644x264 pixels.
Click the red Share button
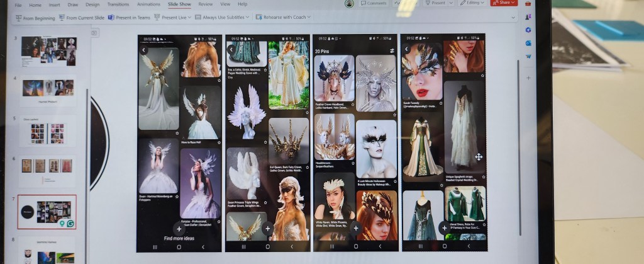(502, 3)
